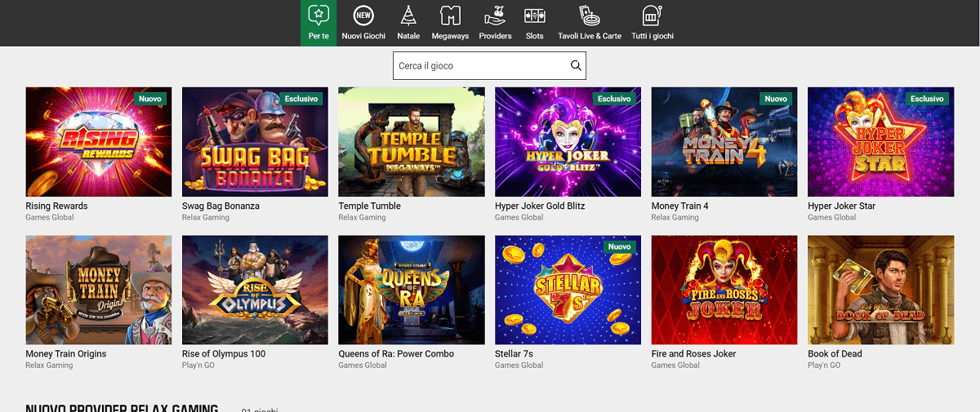Click the Fire and Roses Joker title

click(x=694, y=354)
